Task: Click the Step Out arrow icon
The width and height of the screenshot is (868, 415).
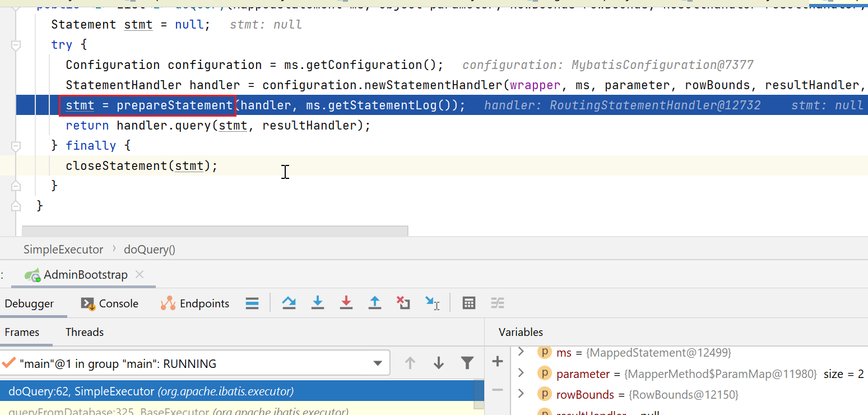Action: coord(375,303)
